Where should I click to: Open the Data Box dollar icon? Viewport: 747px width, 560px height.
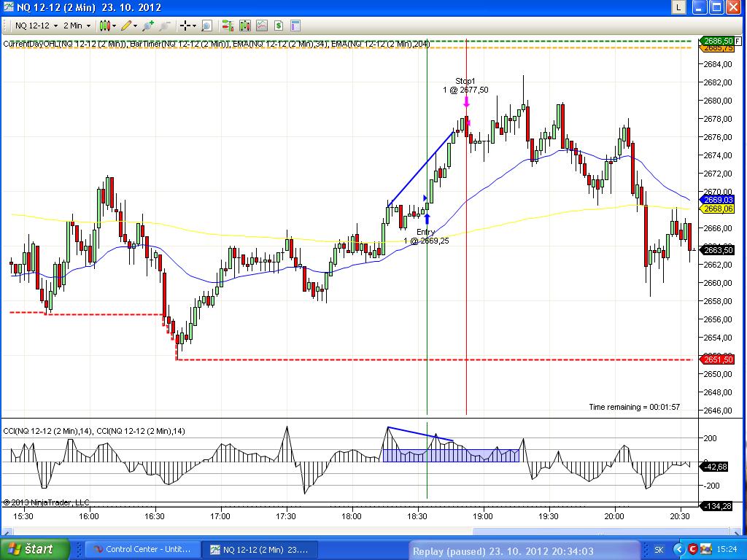[279, 26]
